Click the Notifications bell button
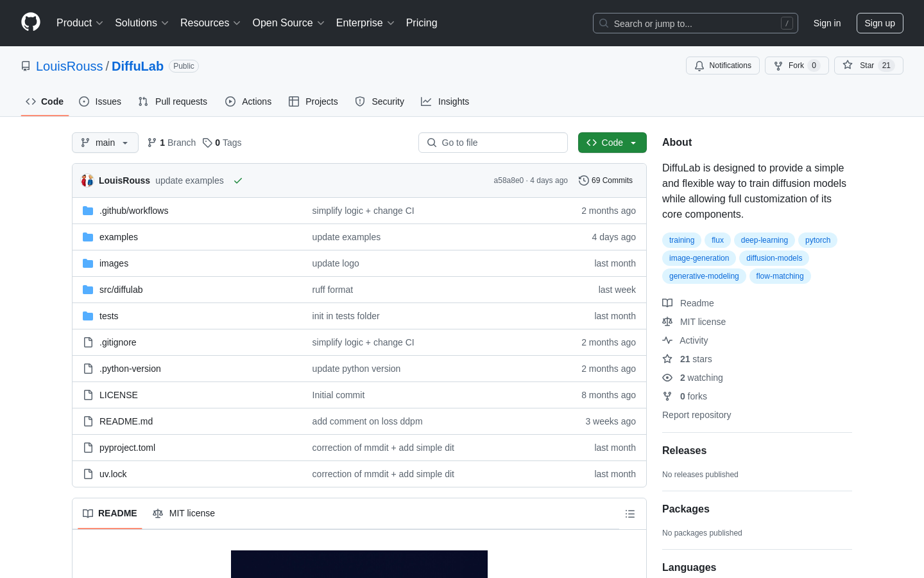 pyautogui.click(x=723, y=66)
